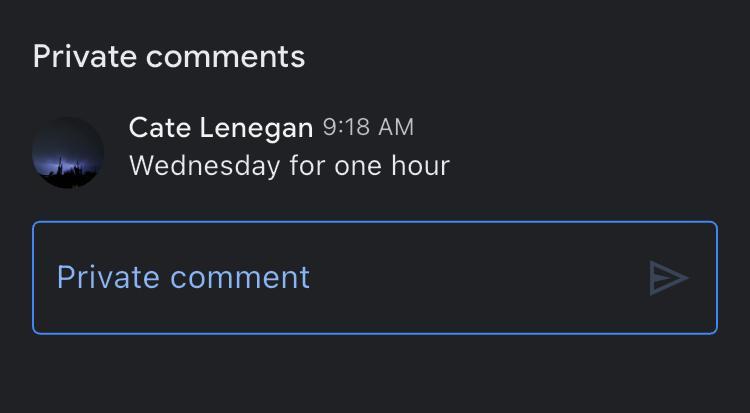Click the 9:18 AM timestamp
750x413 pixels.
(368, 128)
